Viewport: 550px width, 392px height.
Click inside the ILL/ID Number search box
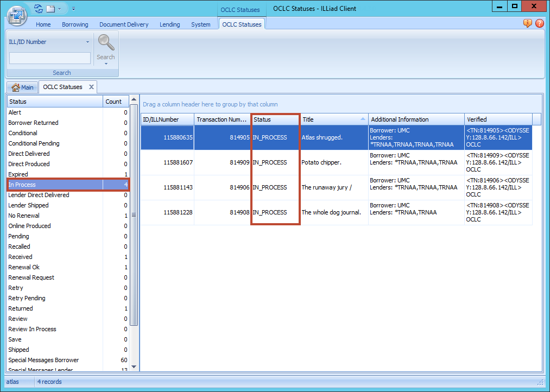point(49,58)
